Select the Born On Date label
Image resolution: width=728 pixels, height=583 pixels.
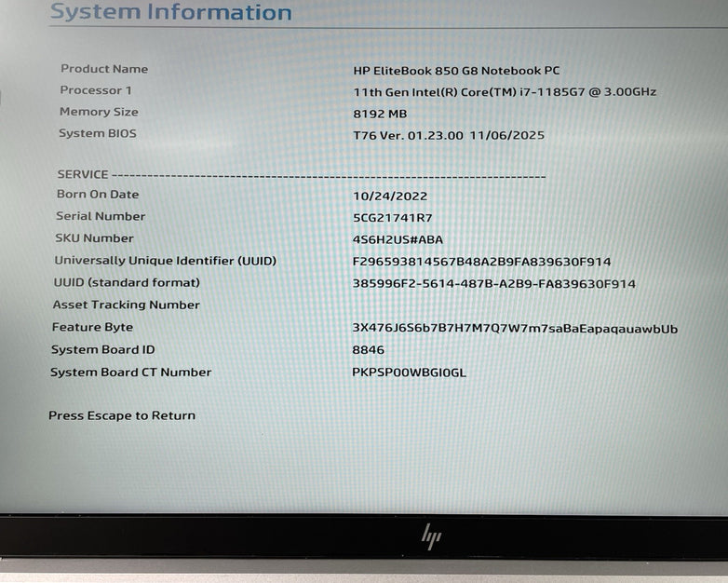pyautogui.click(x=98, y=195)
